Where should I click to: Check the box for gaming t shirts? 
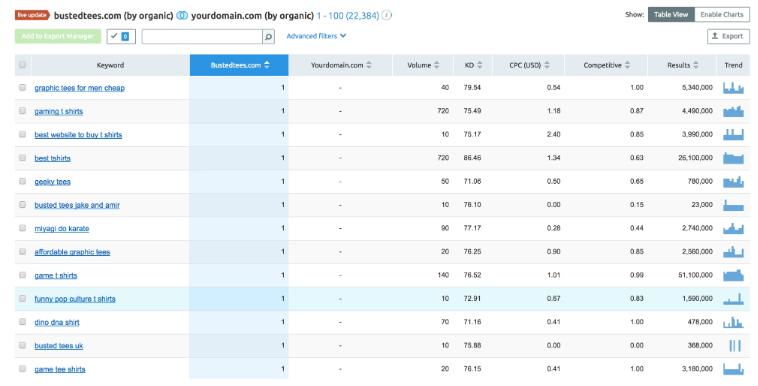point(22,111)
